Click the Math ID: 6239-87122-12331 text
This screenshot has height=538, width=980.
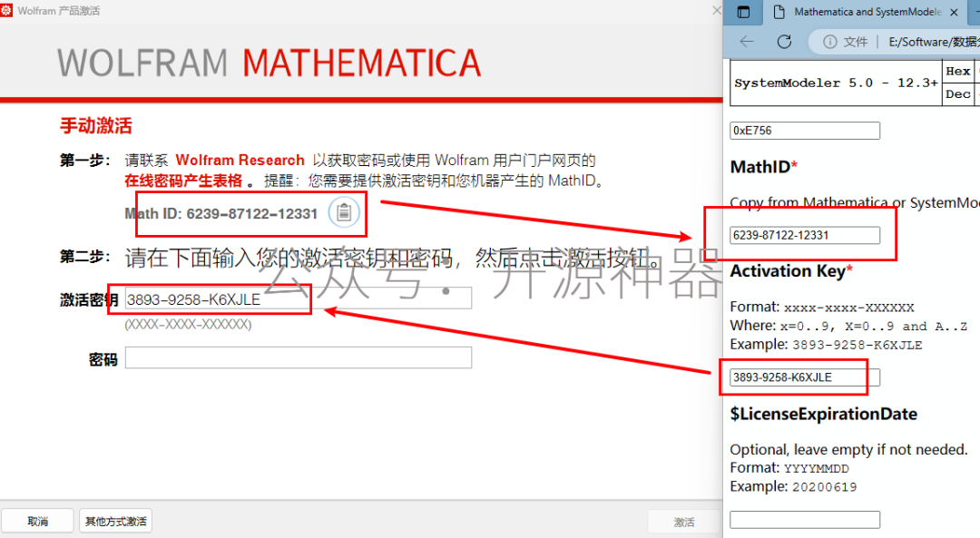click(221, 214)
